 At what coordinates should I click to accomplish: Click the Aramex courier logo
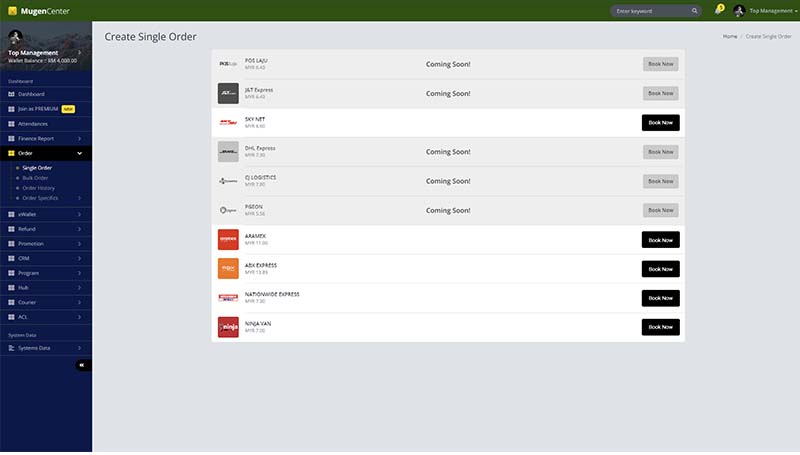click(228, 240)
